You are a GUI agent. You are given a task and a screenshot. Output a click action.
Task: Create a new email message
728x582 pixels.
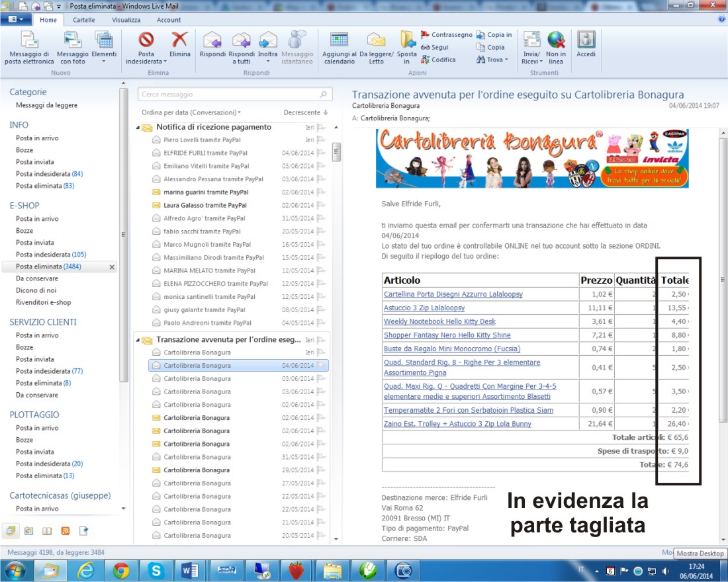pos(29,48)
